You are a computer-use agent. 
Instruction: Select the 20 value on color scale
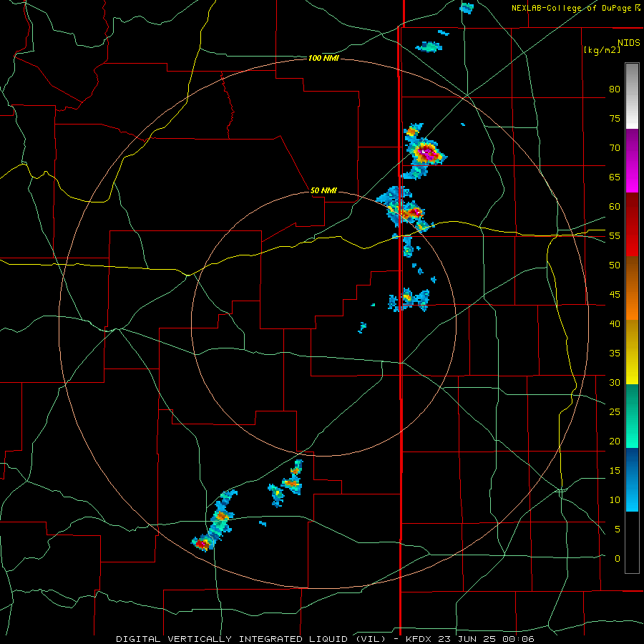coord(615,441)
